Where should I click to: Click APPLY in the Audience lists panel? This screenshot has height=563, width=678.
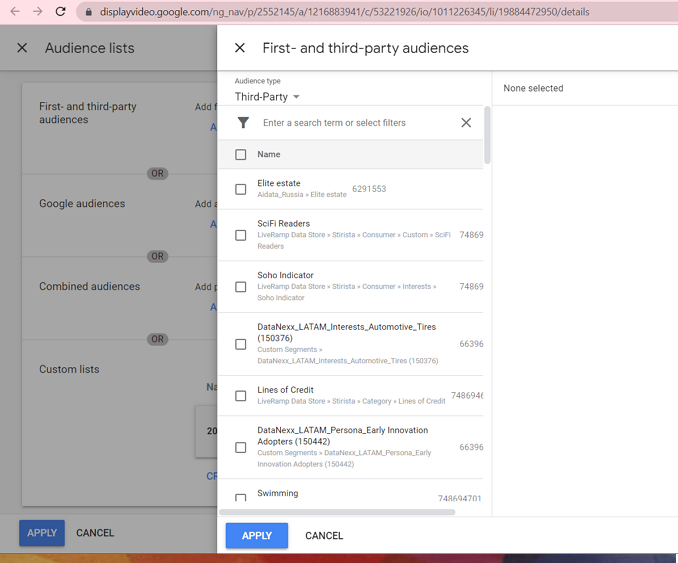(x=42, y=533)
